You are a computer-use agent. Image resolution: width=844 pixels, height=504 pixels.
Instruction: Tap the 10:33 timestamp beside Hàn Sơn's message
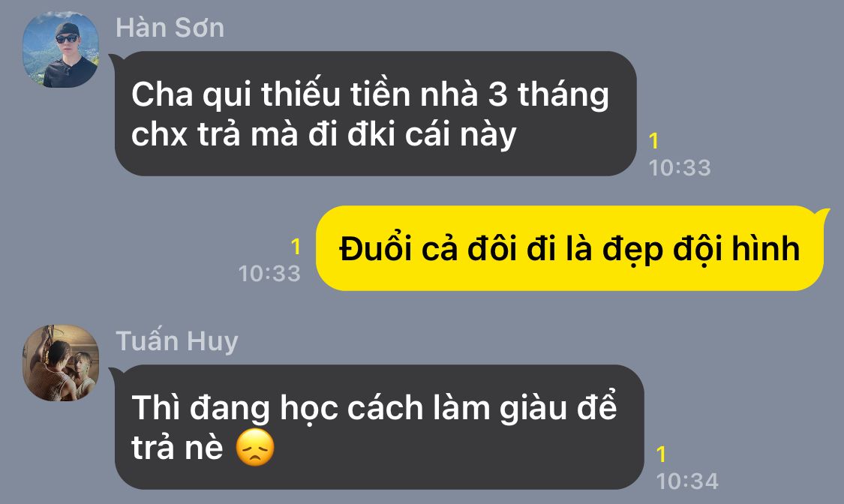click(x=680, y=168)
